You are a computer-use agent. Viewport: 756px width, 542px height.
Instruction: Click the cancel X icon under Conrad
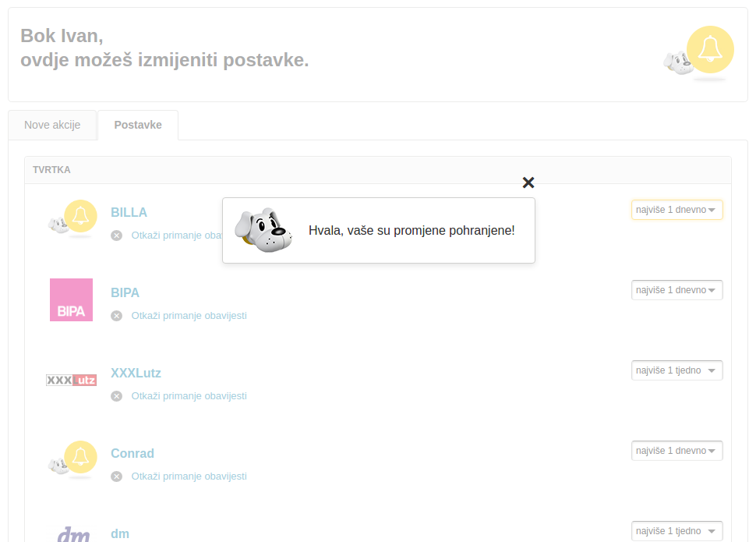[x=116, y=476]
